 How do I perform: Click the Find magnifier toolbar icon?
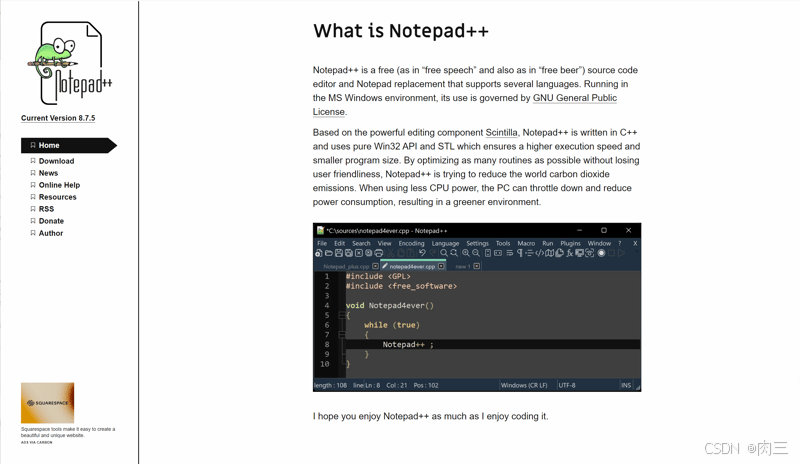pyautogui.click(x=444, y=253)
